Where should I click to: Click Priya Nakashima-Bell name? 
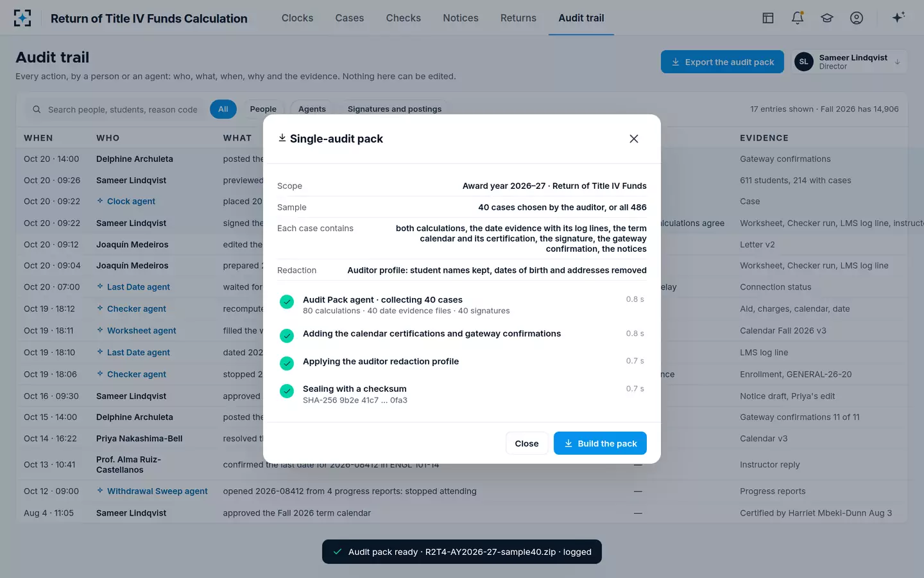tap(139, 439)
